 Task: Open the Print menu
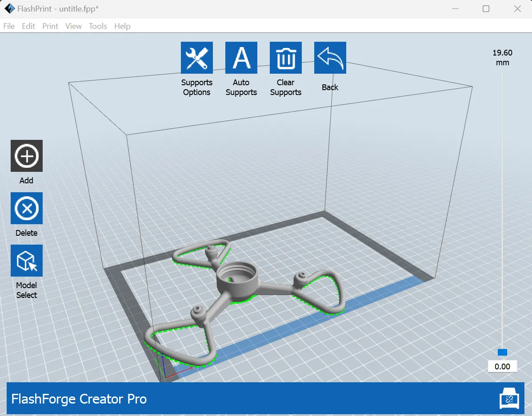[x=50, y=26]
